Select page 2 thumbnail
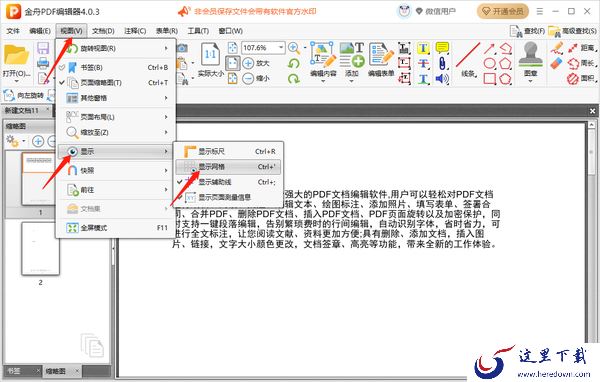Viewport: 600px width, 382px height. [40, 248]
